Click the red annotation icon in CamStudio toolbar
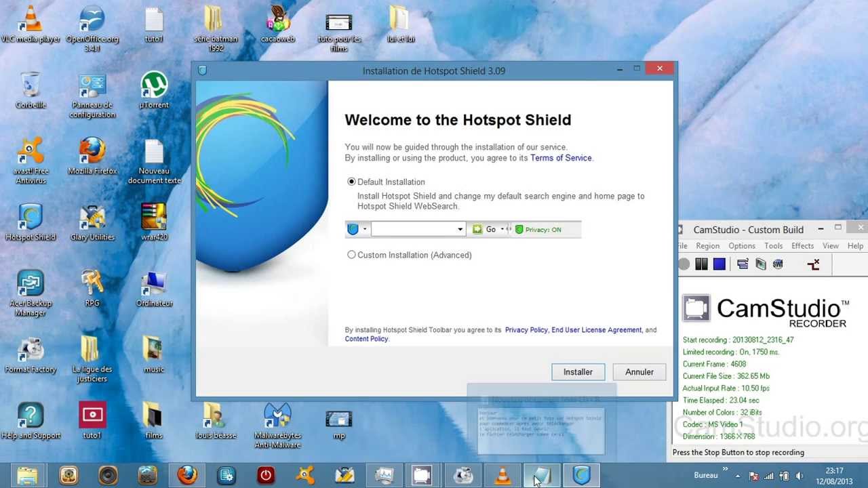This screenshot has width=868, height=488. pyautogui.click(x=814, y=264)
